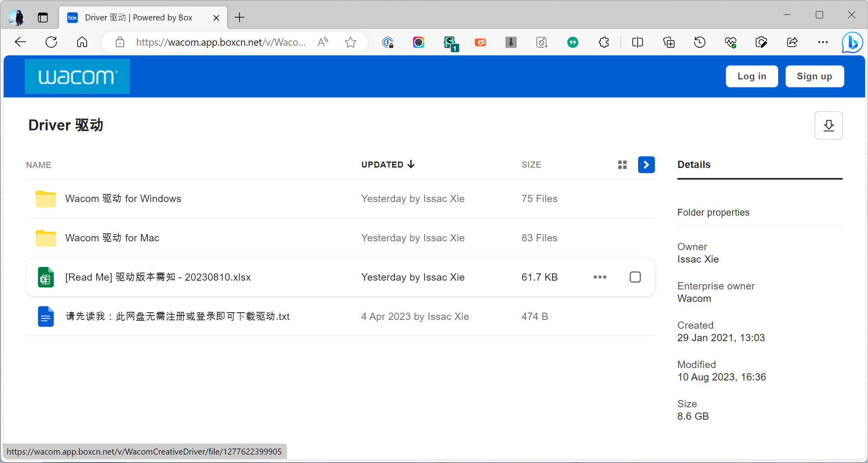The width and height of the screenshot is (868, 463).
Task: Click owner name 'Issac Xie' in details
Action: tap(698, 259)
